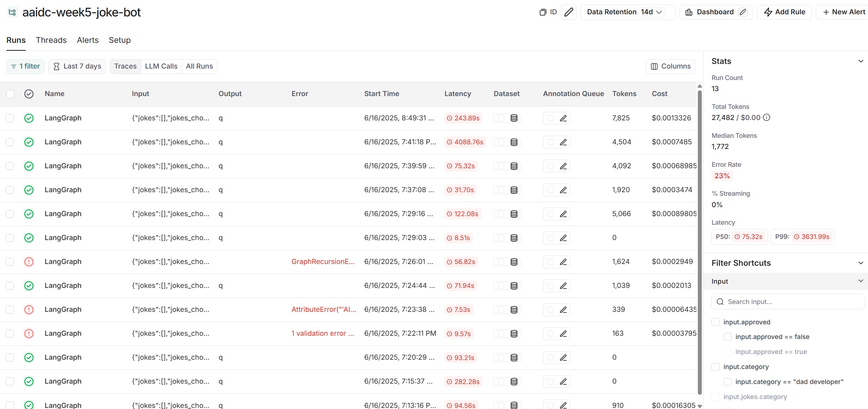The width and height of the screenshot is (868, 409).
Task: Click the info icon beside Total Tokens cost
Action: coord(766,118)
